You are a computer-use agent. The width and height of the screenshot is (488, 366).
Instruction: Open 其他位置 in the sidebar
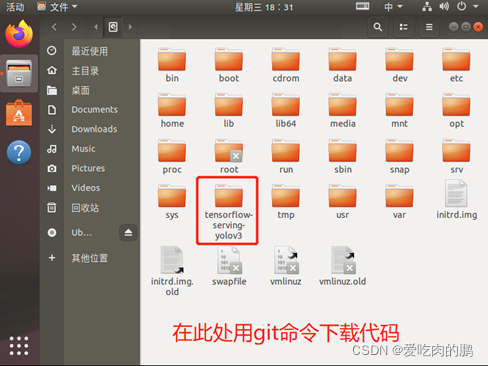[90, 258]
